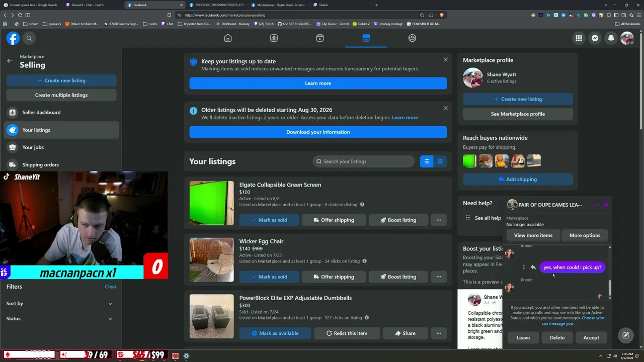The width and height of the screenshot is (644, 362).
Task: Click Create new listing in left sidebar
Action: (61, 80)
